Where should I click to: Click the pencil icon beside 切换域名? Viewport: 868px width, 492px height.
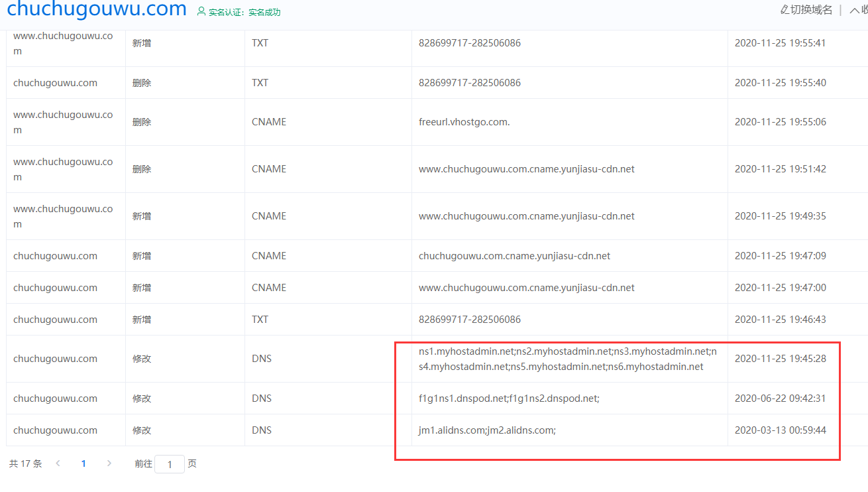click(785, 10)
